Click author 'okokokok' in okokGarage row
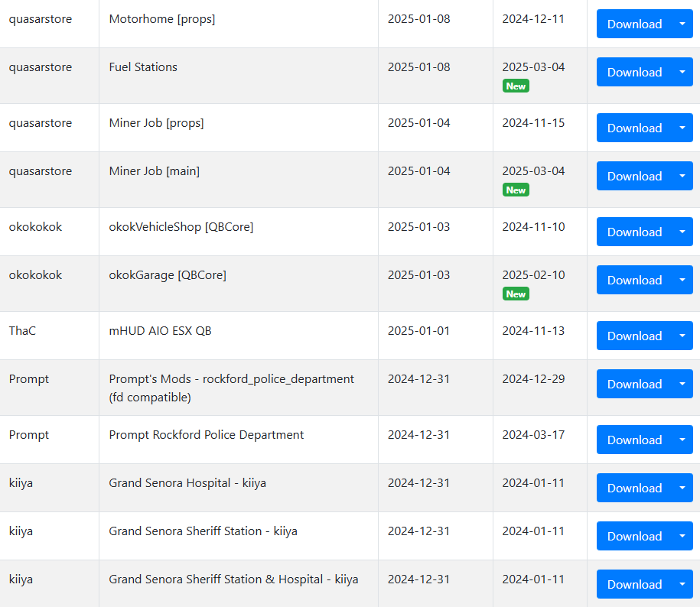This screenshot has height=607, width=700. click(35, 274)
